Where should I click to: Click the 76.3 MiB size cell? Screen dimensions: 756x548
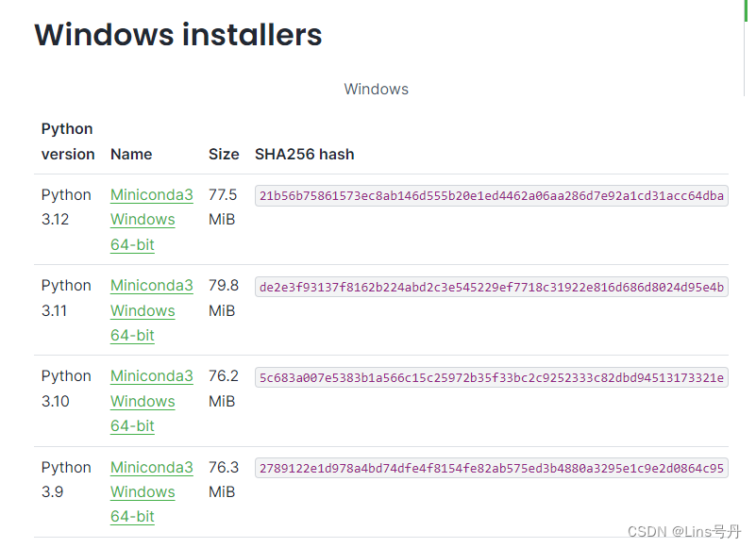[x=224, y=479]
